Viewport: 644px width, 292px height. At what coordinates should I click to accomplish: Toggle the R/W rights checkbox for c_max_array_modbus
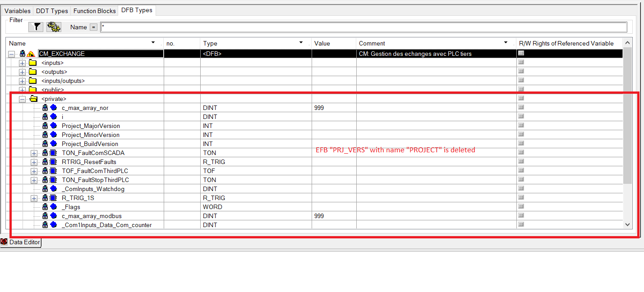[521, 215]
